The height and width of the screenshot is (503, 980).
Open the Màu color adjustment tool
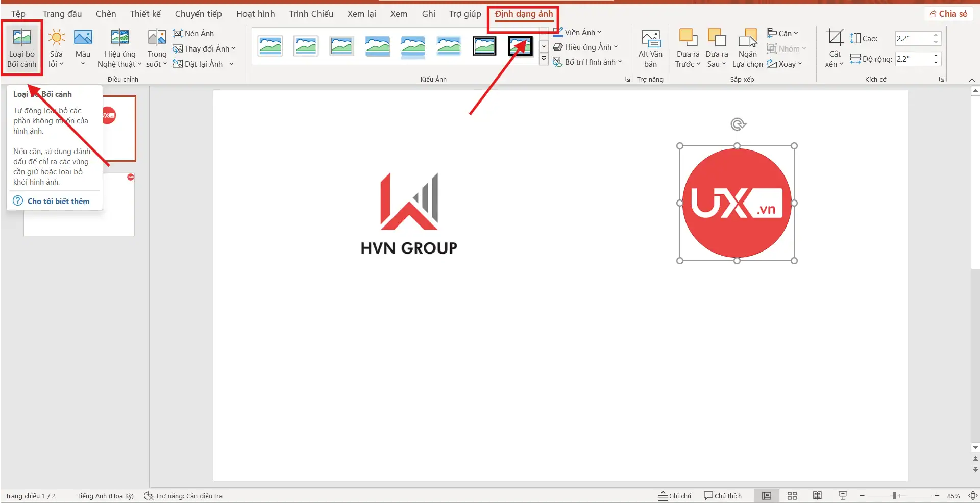tap(83, 48)
